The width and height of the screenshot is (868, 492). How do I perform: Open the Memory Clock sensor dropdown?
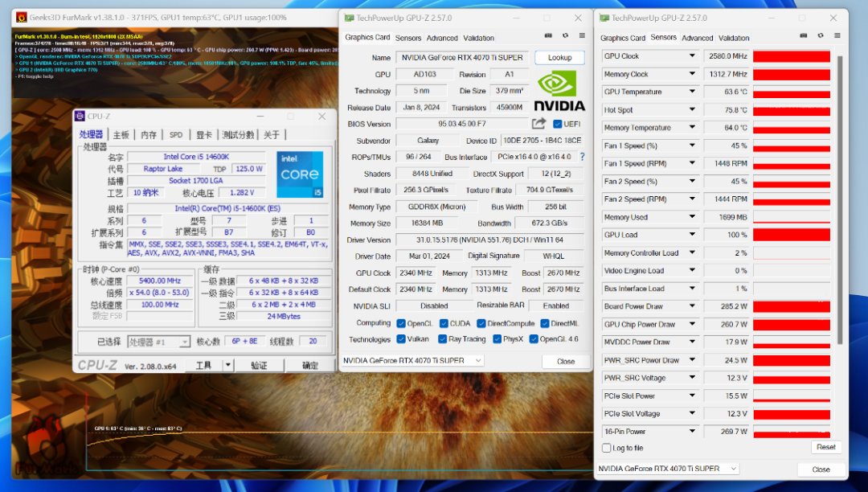coord(692,74)
